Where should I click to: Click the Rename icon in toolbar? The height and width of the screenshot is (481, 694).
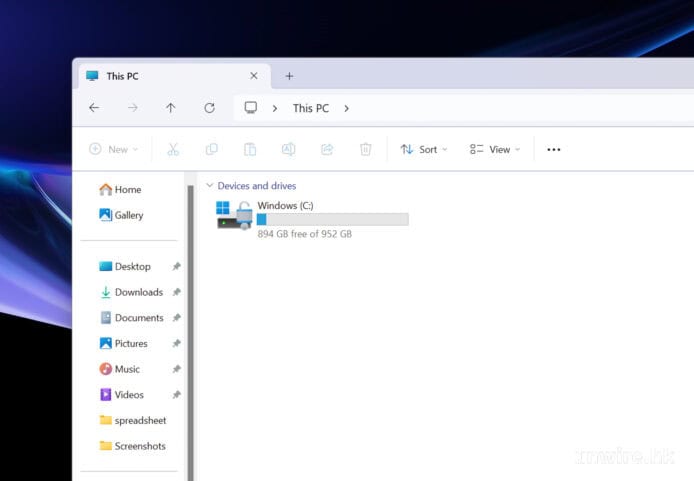[288, 149]
